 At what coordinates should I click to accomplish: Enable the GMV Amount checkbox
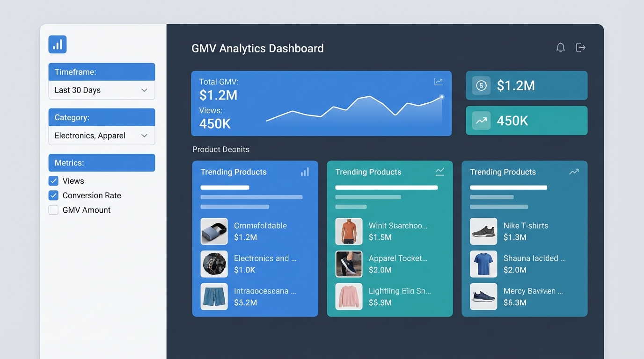tap(53, 210)
